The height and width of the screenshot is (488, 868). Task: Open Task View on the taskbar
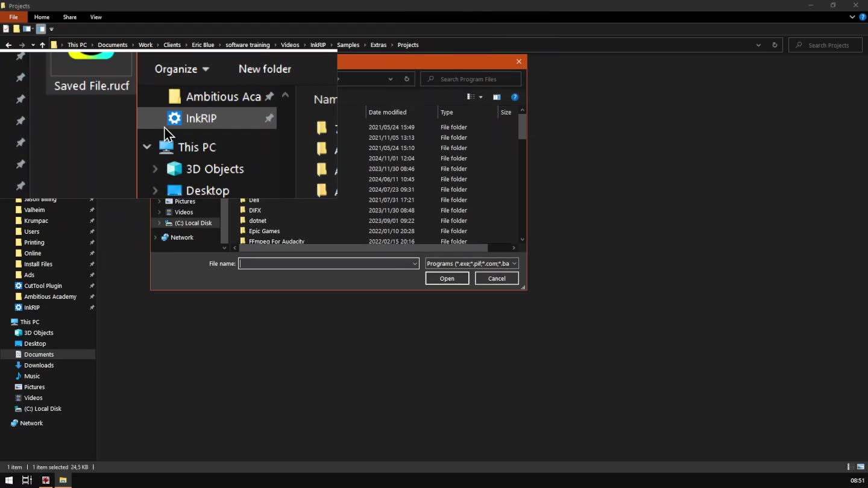(x=27, y=480)
